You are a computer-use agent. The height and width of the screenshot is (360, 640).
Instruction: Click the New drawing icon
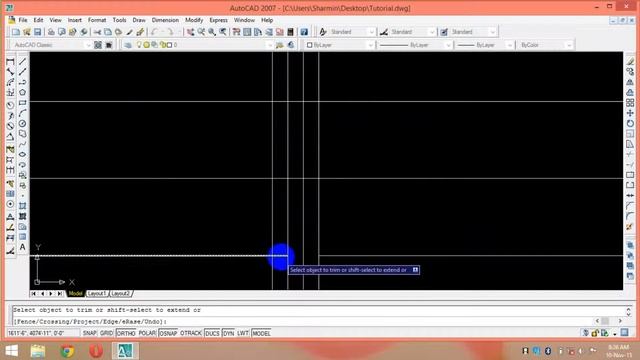click(x=16, y=32)
